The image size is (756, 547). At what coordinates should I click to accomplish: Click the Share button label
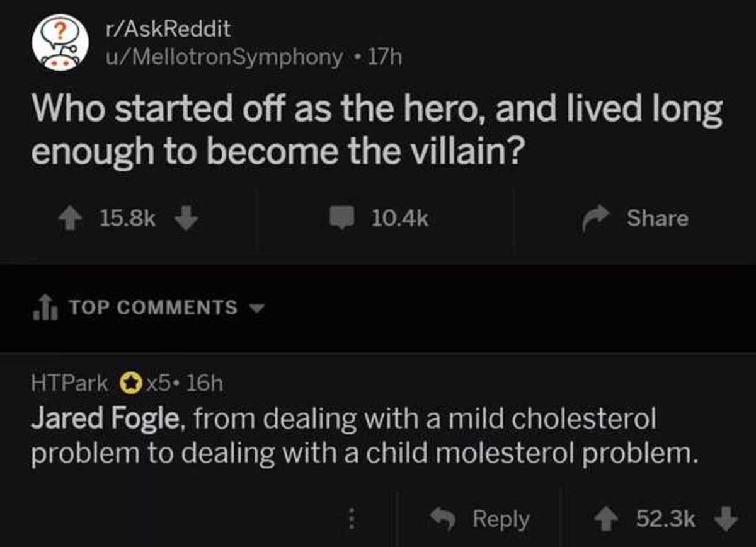pyautogui.click(x=657, y=218)
